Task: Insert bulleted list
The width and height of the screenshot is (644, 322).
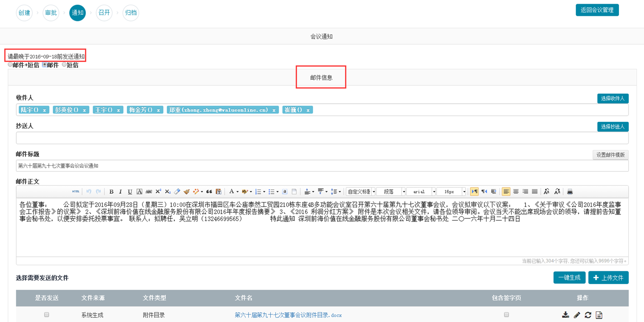Action: [x=271, y=191]
